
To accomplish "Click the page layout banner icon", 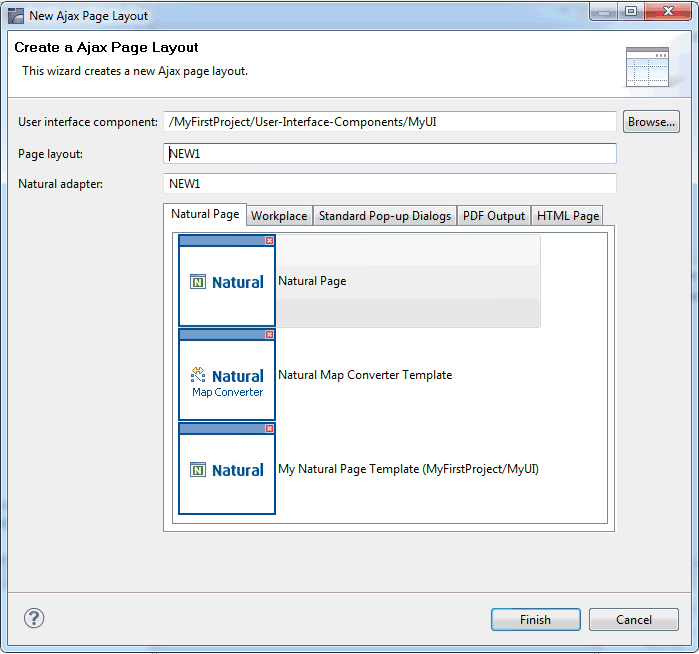I will 646,67.
